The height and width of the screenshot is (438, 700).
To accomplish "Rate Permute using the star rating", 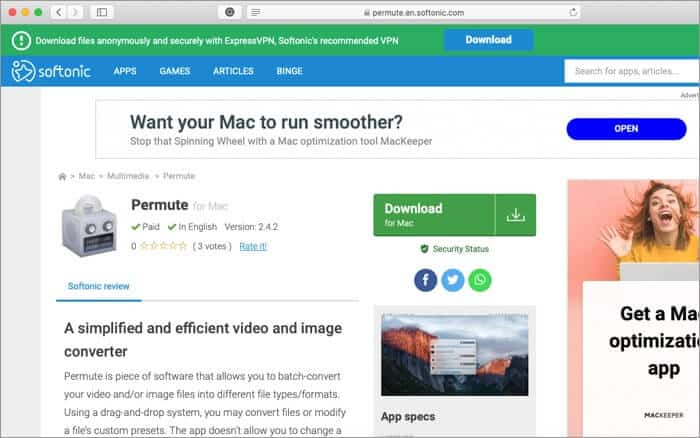I will click(163, 246).
